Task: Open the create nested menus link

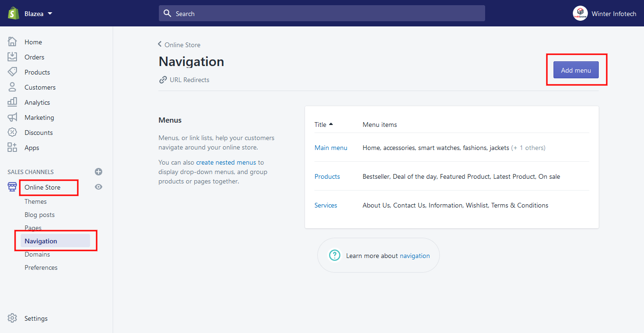Action: point(227,162)
